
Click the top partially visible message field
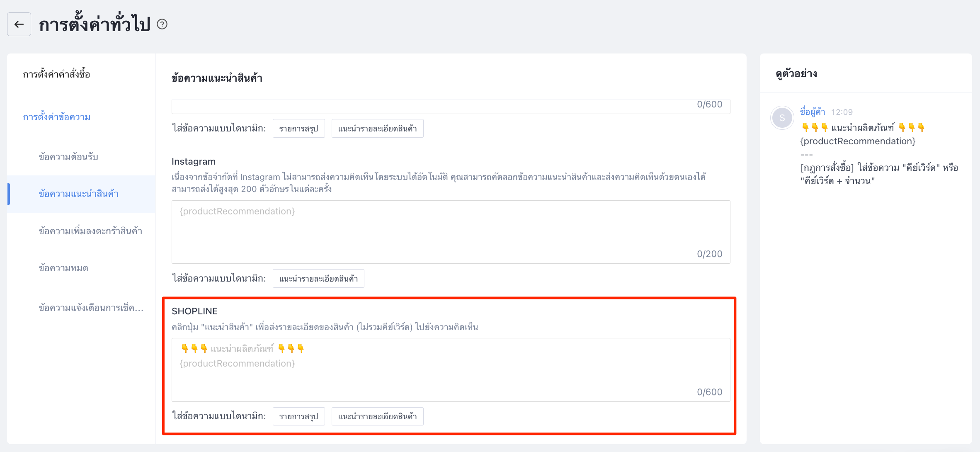pyautogui.click(x=451, y=106)
